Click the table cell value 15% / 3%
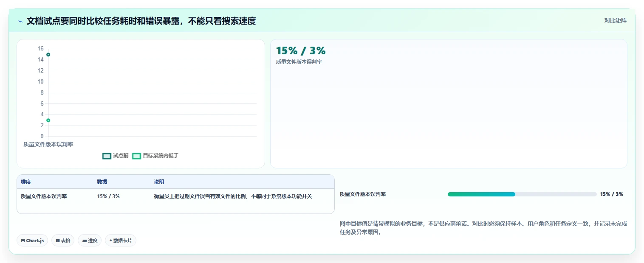Screen dimensions: 644x263 coord(108,196)
